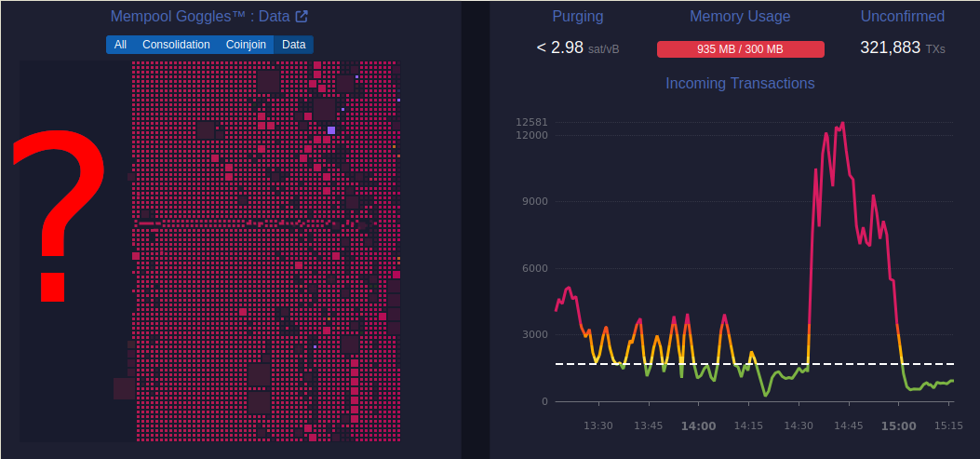Click the Mempool Goggles™ : Data title link

point(199,17)
